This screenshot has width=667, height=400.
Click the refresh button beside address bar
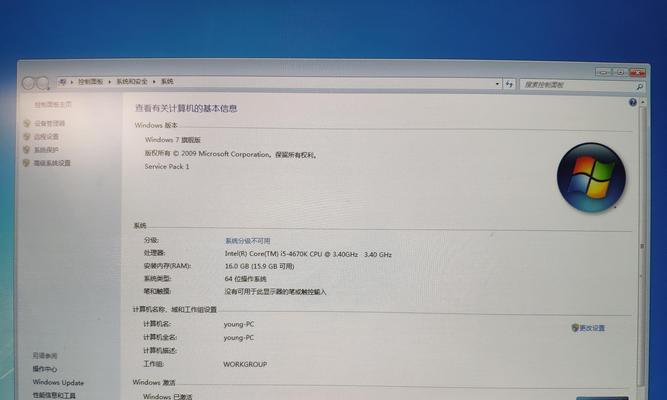pos(509,84)
